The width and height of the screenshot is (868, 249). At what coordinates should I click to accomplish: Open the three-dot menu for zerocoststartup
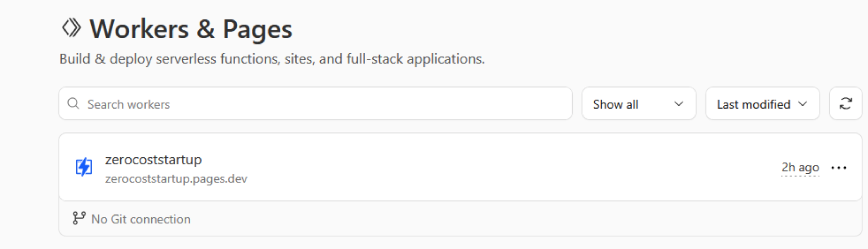coord(839,168)
